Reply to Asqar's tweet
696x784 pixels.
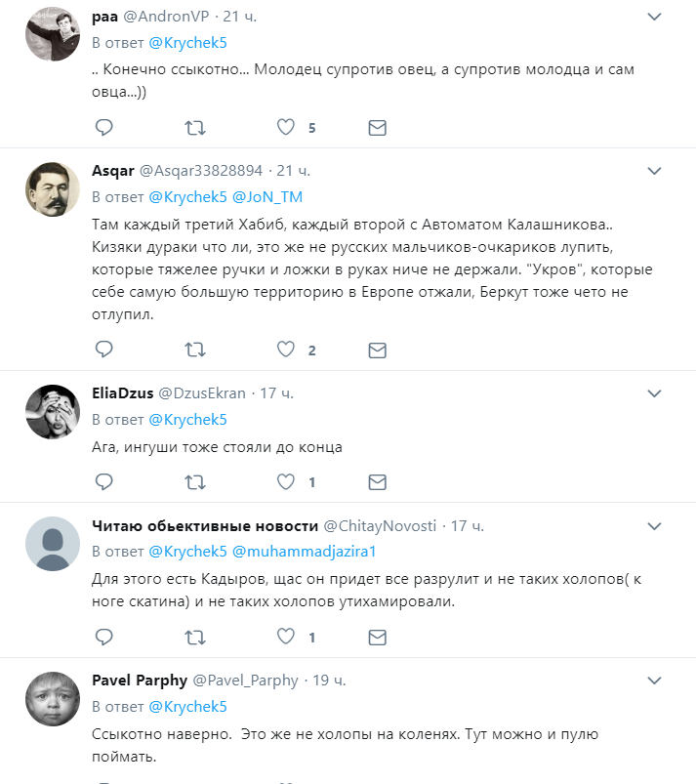click(x=103, y=349)
